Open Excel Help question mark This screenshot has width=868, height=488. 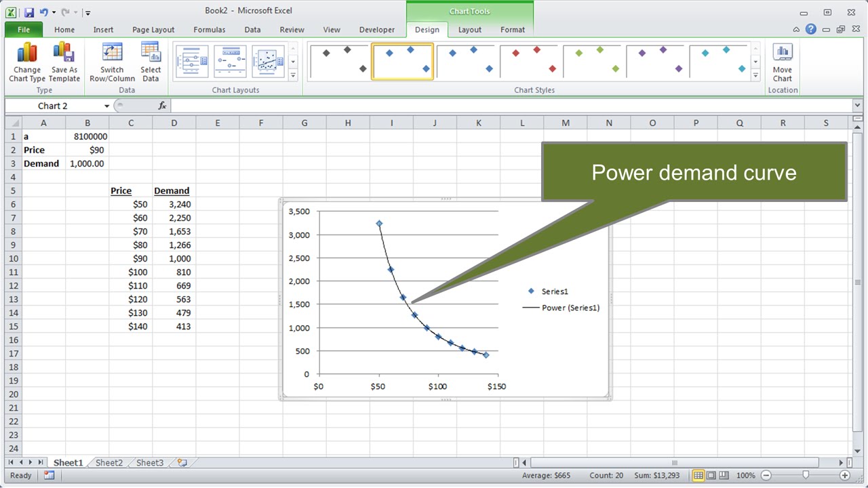pos(811,29)
